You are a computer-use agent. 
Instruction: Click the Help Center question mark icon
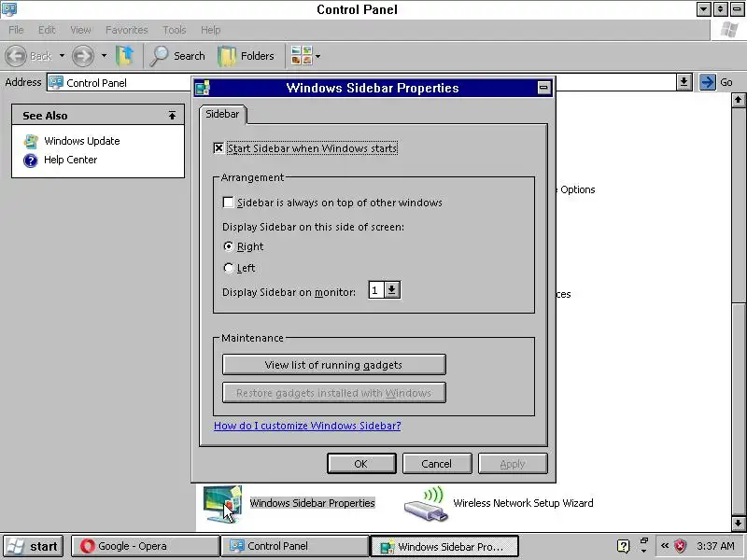point(30,160)
